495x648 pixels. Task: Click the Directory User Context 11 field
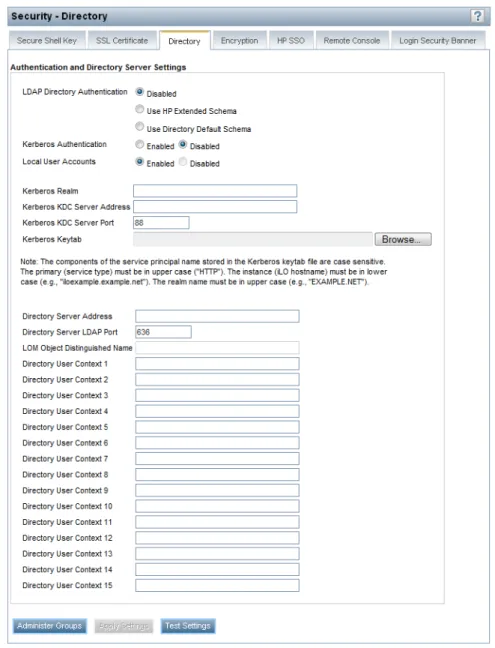(x=217, y=522)
